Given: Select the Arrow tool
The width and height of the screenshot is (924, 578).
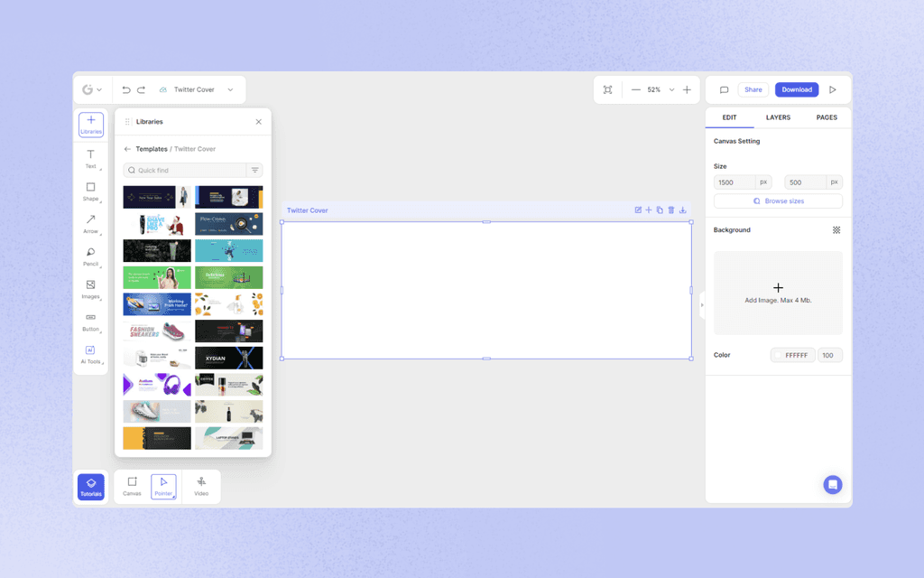Looking at the screenshot, I should click(90, 225).
